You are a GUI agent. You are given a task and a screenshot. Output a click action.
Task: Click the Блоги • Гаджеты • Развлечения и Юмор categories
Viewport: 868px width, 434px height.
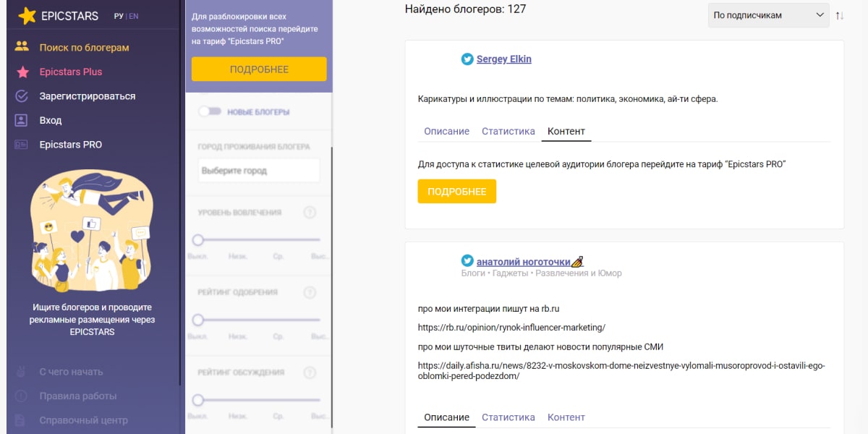pyautogui.click(x=541, y=273)
